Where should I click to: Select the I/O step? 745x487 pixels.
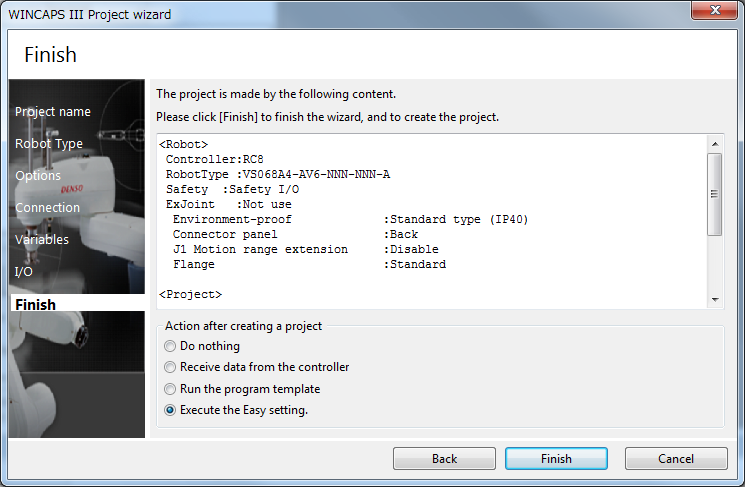[24, 272]
